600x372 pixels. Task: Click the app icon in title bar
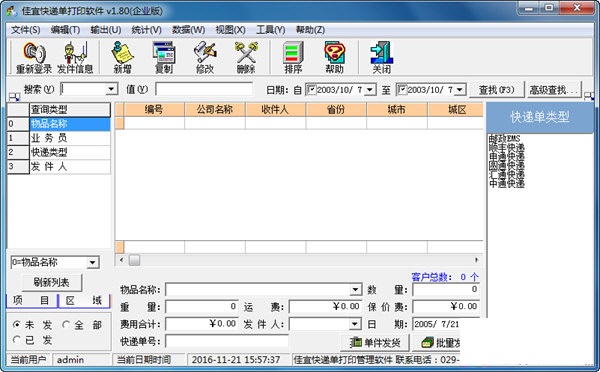tap(11, 10)
